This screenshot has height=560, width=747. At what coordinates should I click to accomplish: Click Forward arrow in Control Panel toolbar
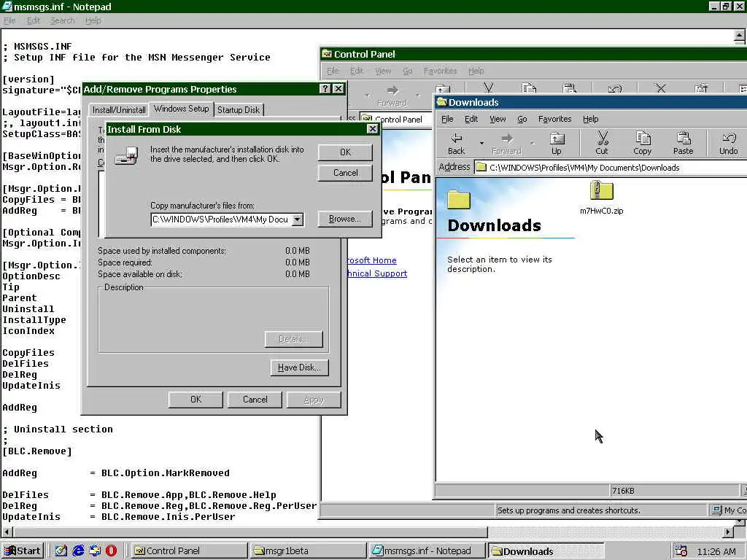click(392, 95)
